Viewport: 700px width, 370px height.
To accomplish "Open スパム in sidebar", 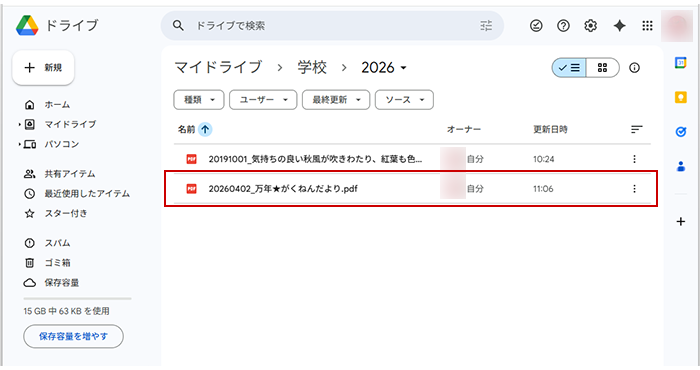I will [57, 243].
